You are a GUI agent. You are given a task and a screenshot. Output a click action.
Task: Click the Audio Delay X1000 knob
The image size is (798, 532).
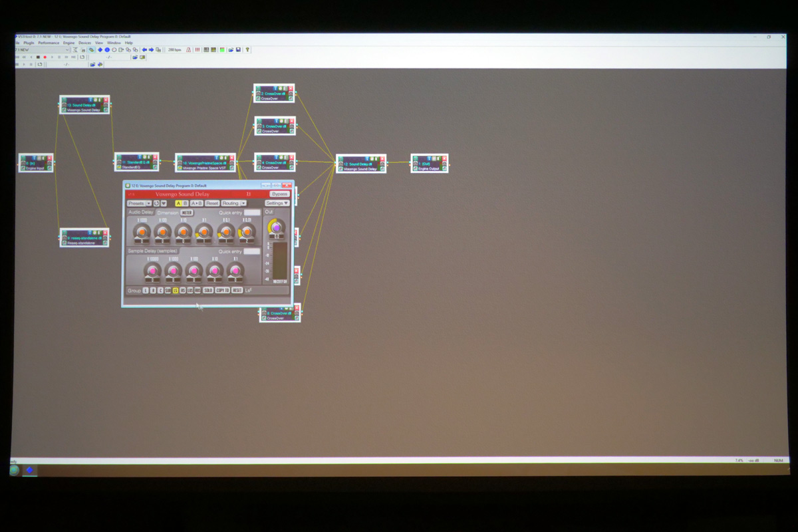tap(142, 232)
